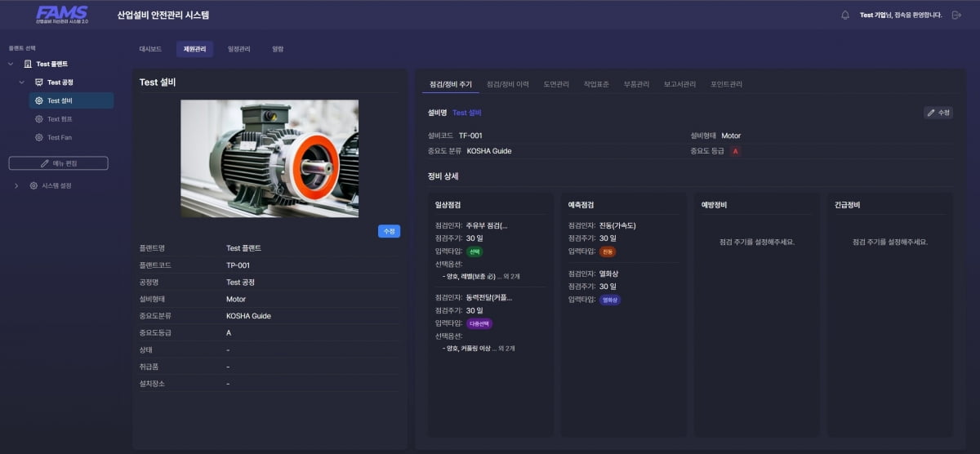Collapse the Test 플랜트 tree node
Image resolution: width=980 pixels, height=454 pixels.
pyautogui.click(x=11, y=64)
